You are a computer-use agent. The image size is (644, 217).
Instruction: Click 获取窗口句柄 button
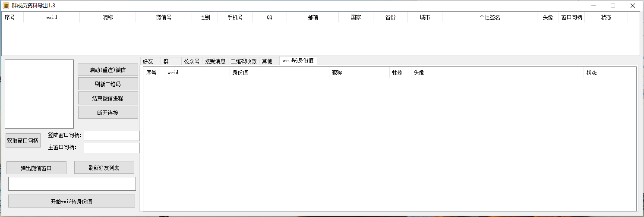pyautogui.click(x=23, y=141)
